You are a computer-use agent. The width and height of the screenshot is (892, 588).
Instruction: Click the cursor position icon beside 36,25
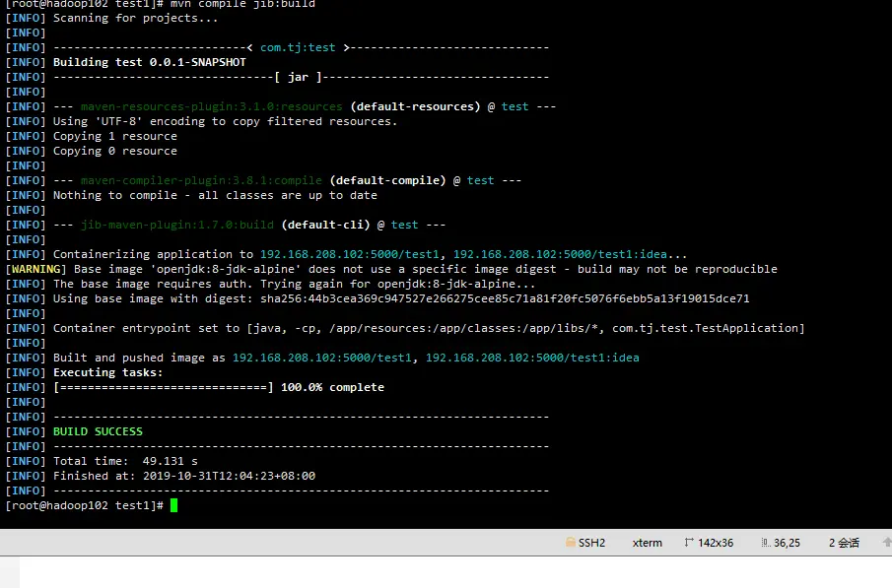pos(766,543)
